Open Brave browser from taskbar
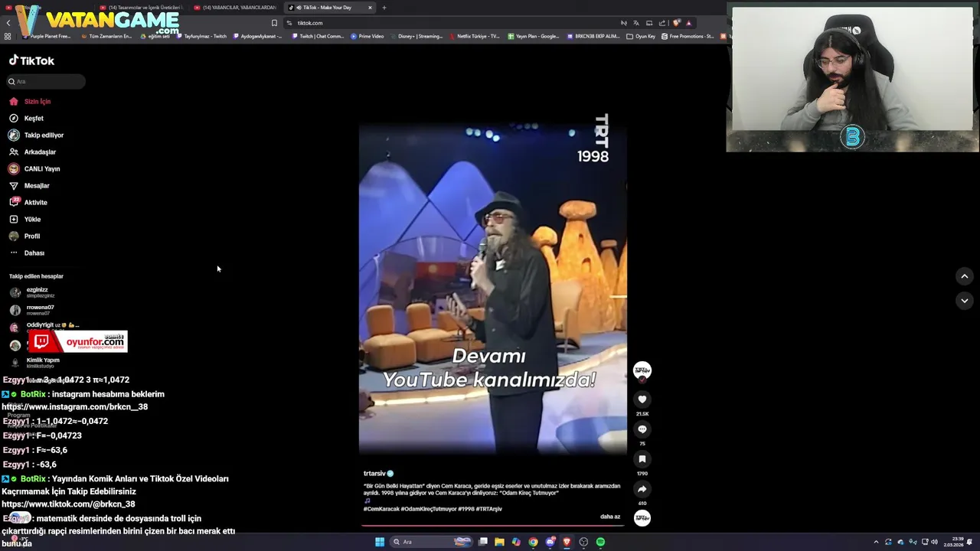Screen dimensions: 980x551 click(567, 542)
